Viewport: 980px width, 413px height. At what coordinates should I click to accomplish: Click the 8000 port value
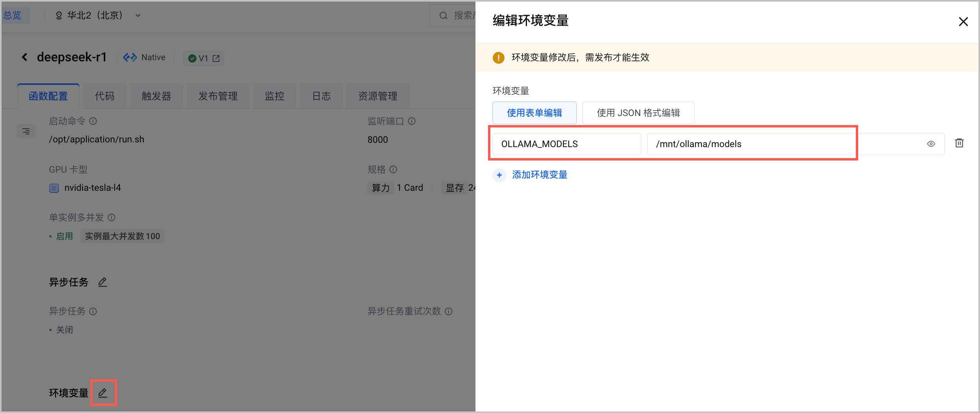coord(378,140)
